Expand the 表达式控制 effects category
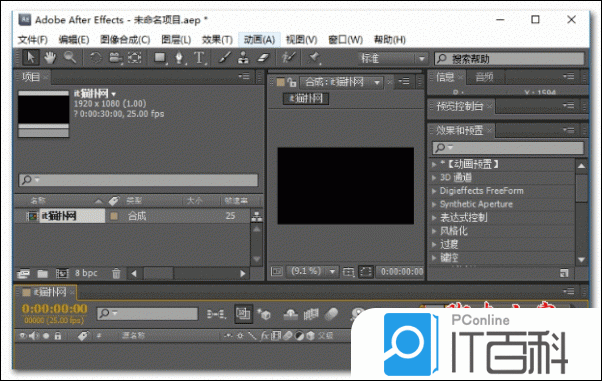The image size is (602, 381). tap(434, 218)
